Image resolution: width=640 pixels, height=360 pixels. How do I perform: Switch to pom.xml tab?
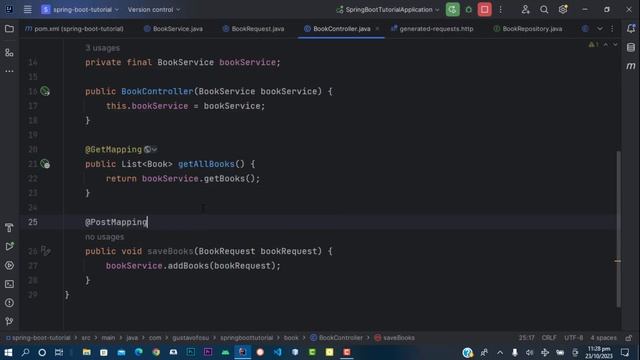click(74, 29)
